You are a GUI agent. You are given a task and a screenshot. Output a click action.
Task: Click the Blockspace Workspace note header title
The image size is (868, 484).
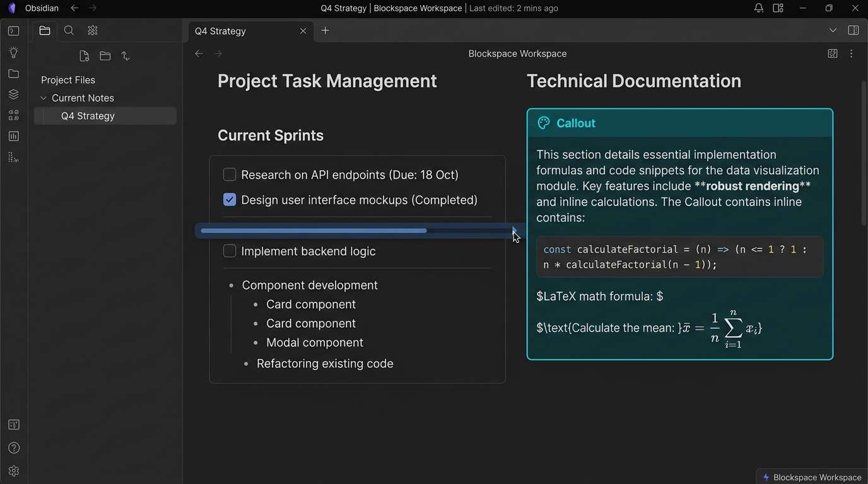517,54
